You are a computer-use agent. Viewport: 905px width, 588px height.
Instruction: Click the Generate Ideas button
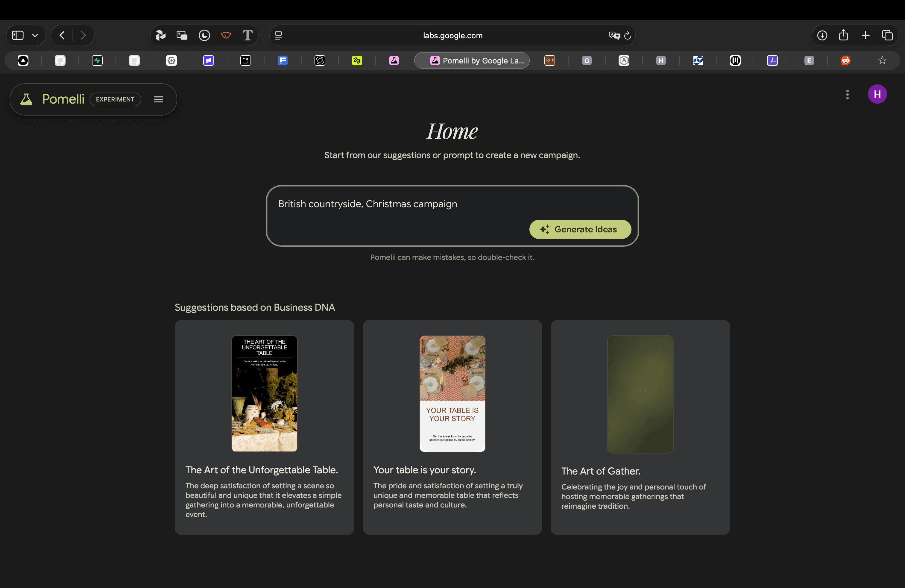pyautogui.click(x=580, y=229)
